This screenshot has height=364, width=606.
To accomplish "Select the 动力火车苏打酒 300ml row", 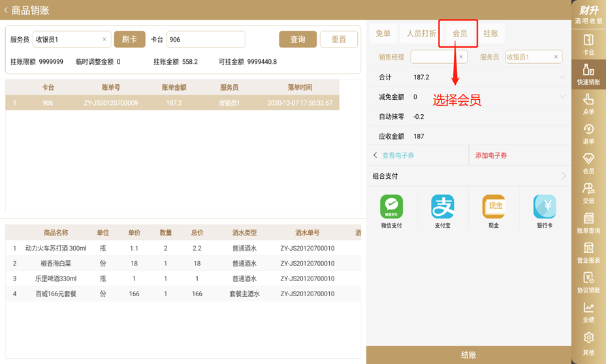I will coord(183,248).
